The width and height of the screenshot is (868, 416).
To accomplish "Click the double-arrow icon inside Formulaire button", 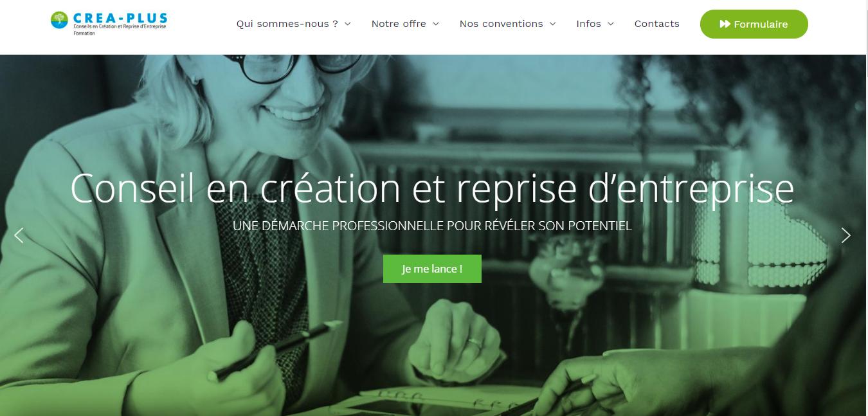I will [x=725, y=24].
